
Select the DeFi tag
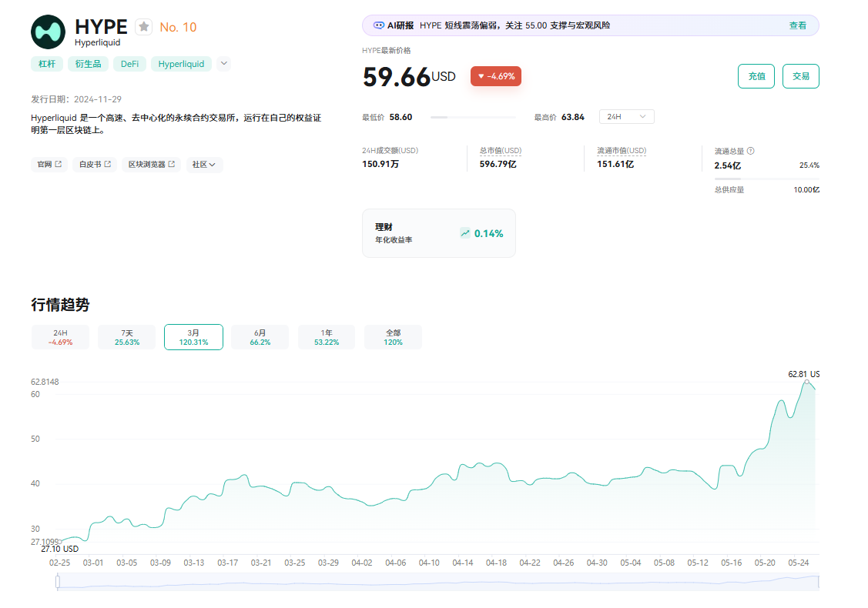pyautogui.click(x=129, y=64)
